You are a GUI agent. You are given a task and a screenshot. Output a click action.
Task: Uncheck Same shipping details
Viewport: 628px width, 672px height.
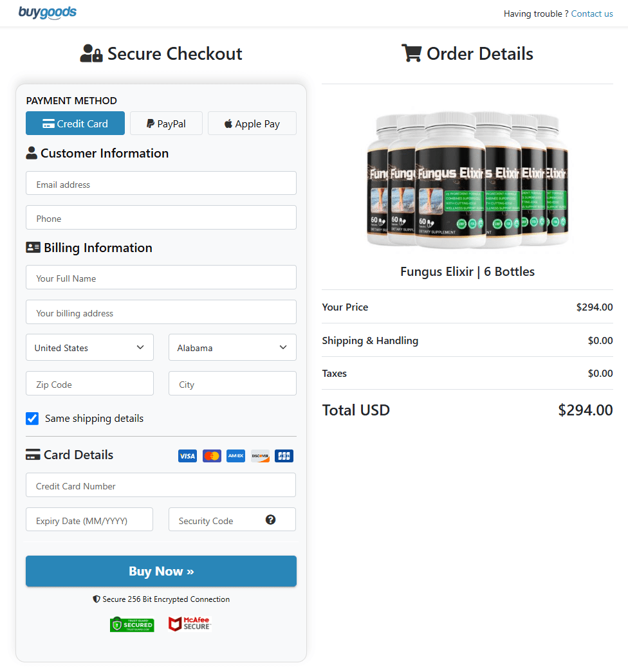click(x=32, y=419)
